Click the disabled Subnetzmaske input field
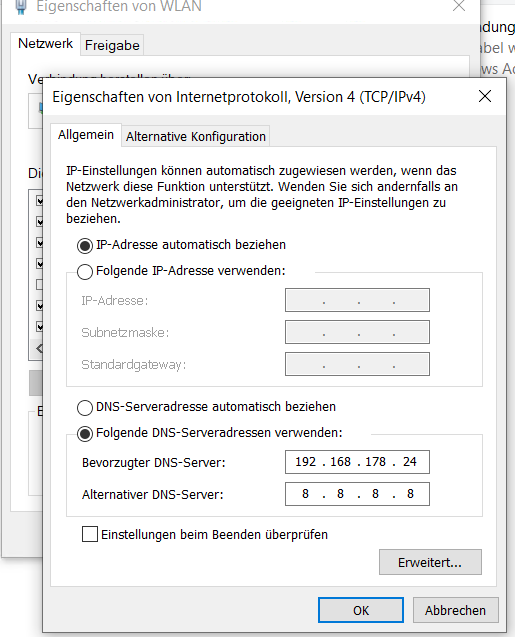 pyautogui.click(x=357, y=332)
